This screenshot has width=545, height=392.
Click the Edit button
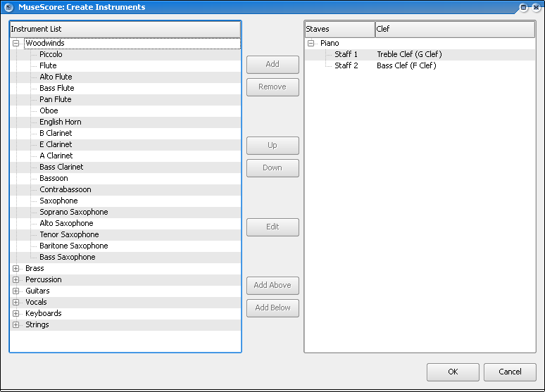click(x=272, y=227)
